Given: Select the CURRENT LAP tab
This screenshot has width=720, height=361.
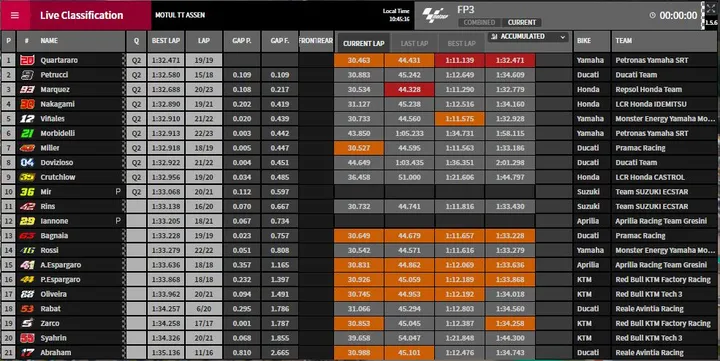Looking at the screenshot, I should 363,43.
